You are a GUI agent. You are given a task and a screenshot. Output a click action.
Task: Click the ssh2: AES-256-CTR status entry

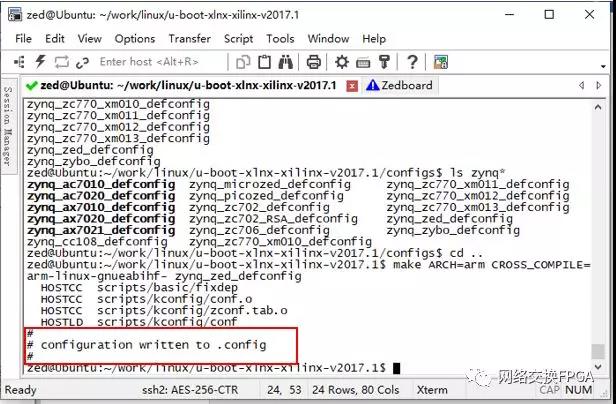(x=190, y=390)
